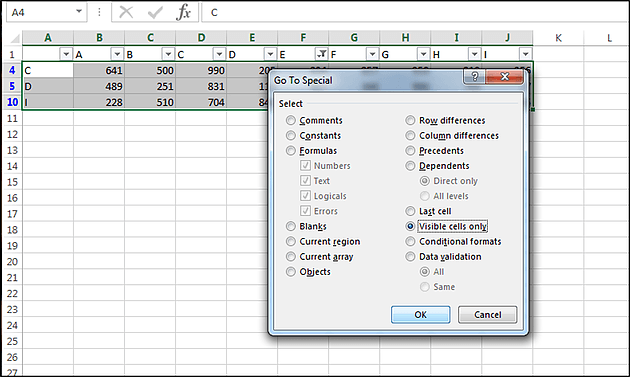Open filter dropdown in cell A1
Image resolution: width=630 pixels, height=377 pixels.
[66, 54]
